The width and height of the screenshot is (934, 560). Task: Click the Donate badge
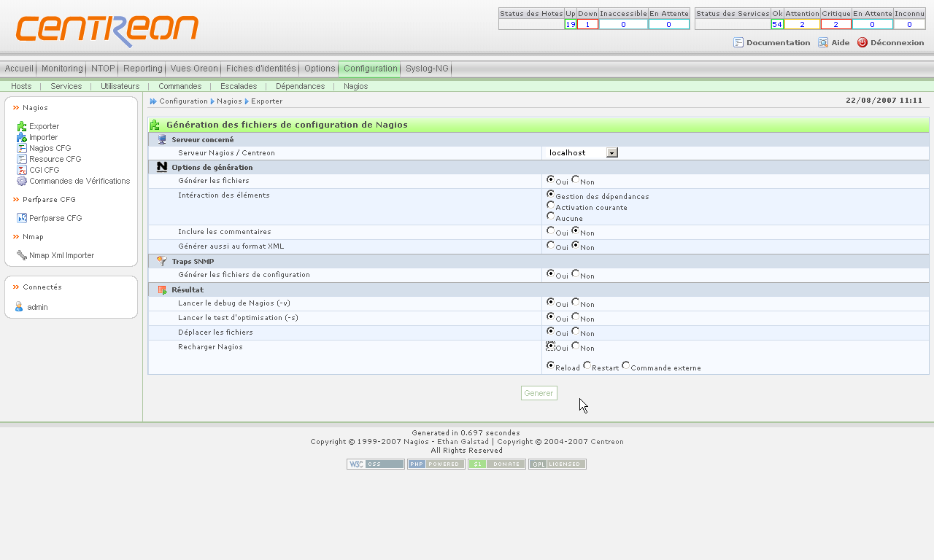[x=497, y=464]
